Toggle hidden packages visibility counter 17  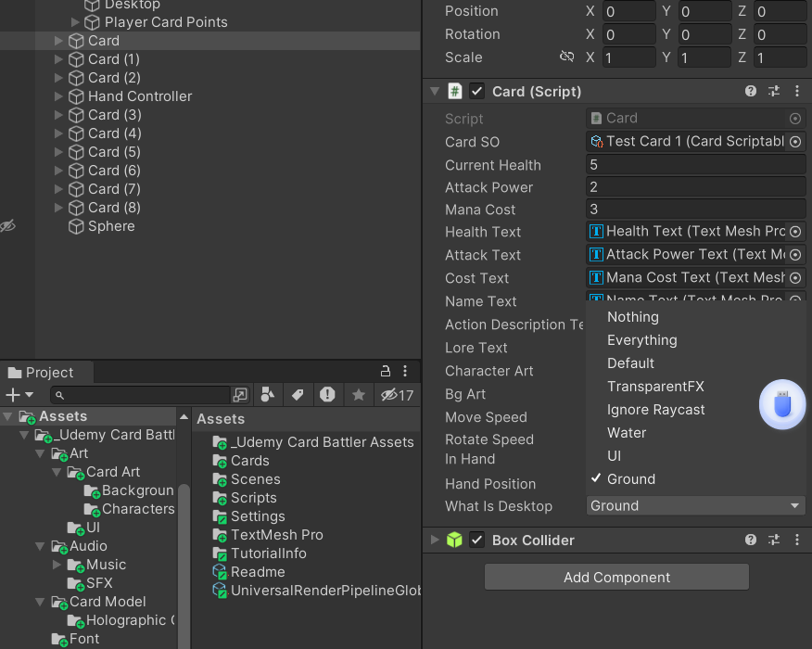click(398, 395)
